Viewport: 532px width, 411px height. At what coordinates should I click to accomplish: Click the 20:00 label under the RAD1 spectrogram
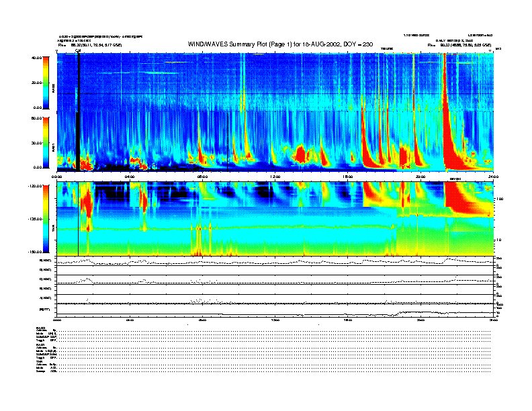pos(420,177)
